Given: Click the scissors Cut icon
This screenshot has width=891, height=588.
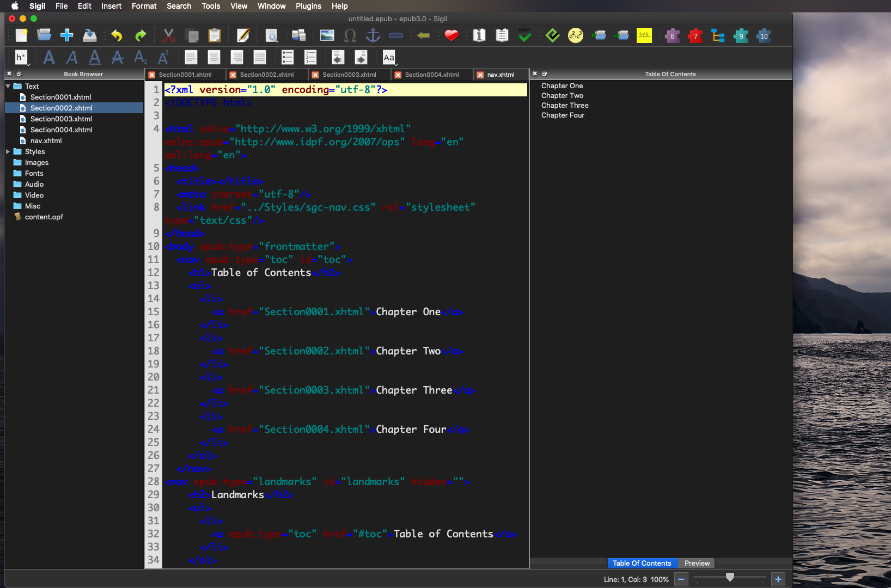Looking at the screenshot, I should [x=169, y=36].
